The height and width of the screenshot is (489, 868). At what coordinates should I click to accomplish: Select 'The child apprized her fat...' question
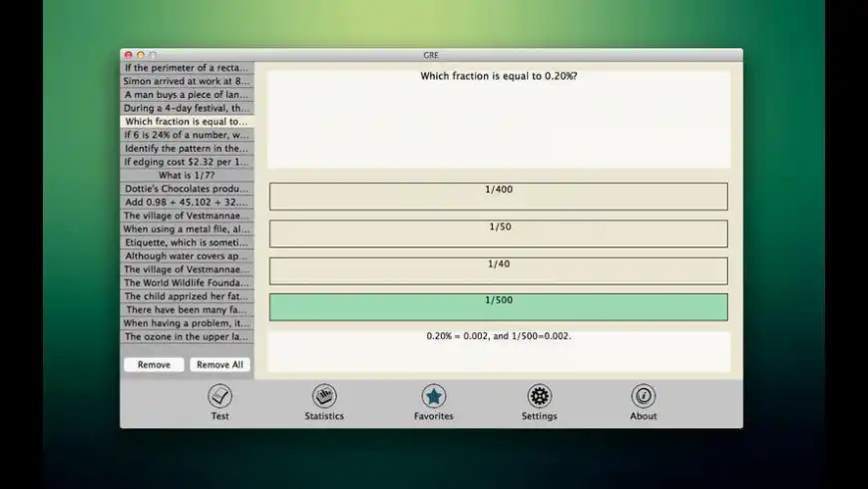[x=188, y=296]
